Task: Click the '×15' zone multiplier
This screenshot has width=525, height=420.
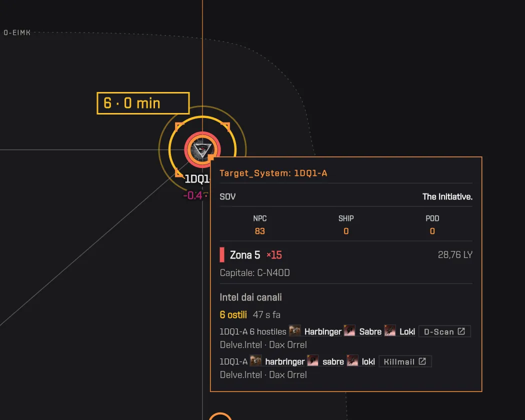Action: (x=274, y=255)
